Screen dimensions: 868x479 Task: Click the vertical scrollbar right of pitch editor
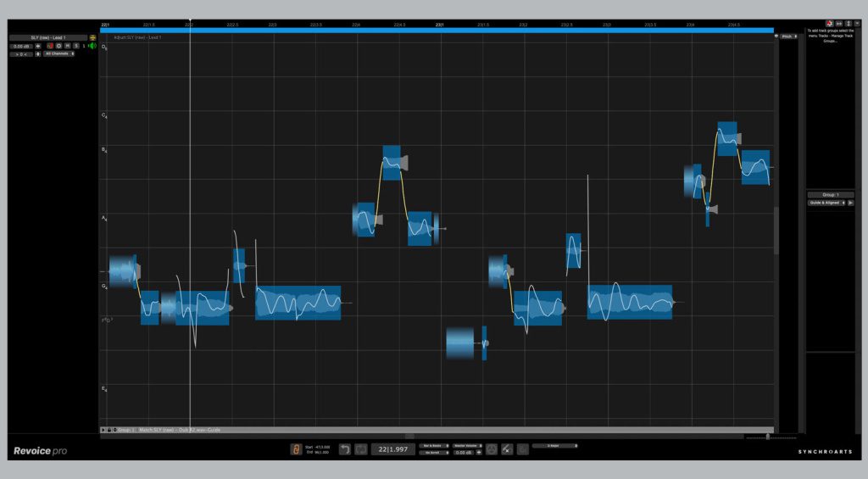pos(776,230)
